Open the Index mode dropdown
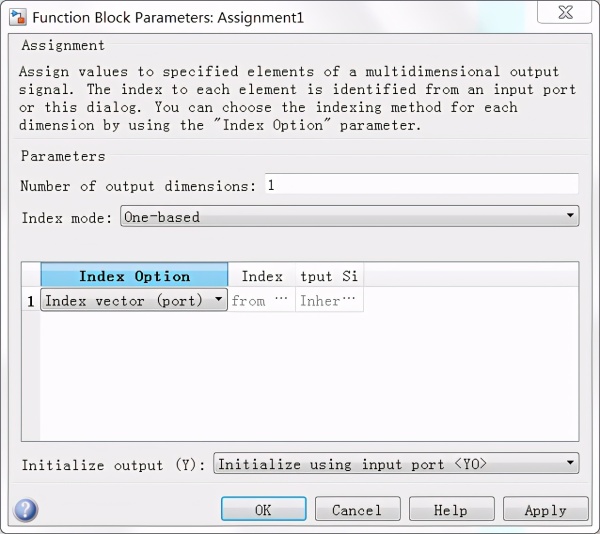 350,217
